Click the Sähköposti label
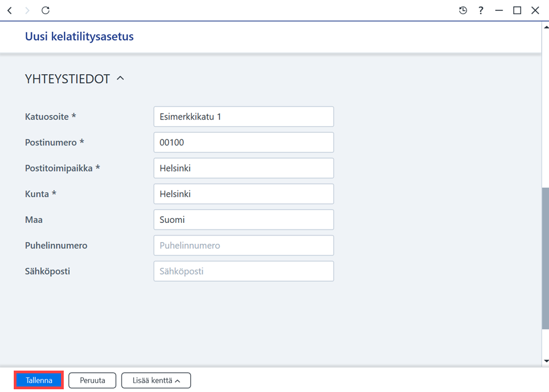 [x=47, y=271]
